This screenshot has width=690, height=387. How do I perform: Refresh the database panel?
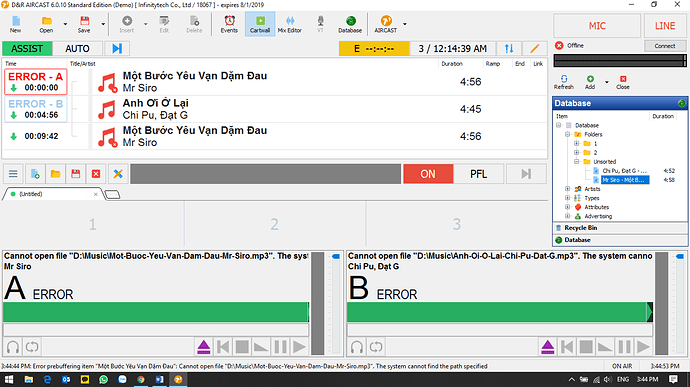[564, 82]
